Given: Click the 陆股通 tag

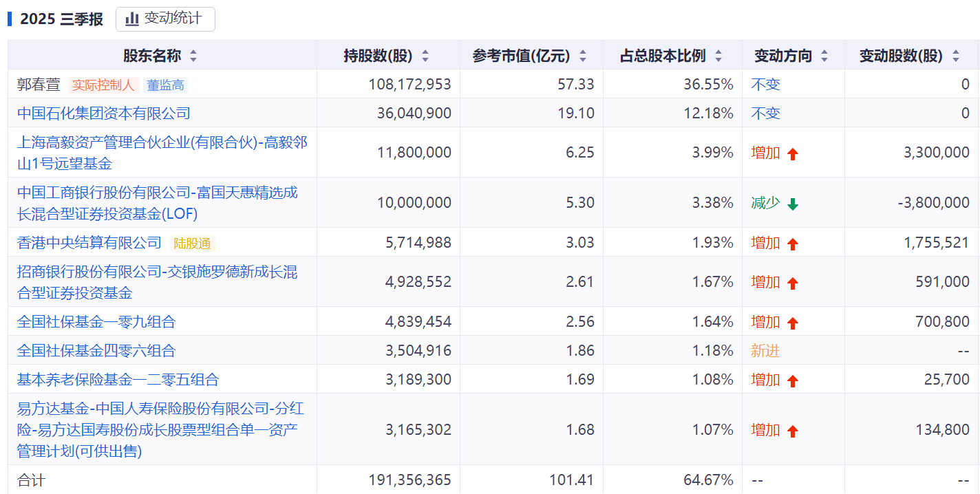Looking at the screenshot, I should (x=192, y=243).
